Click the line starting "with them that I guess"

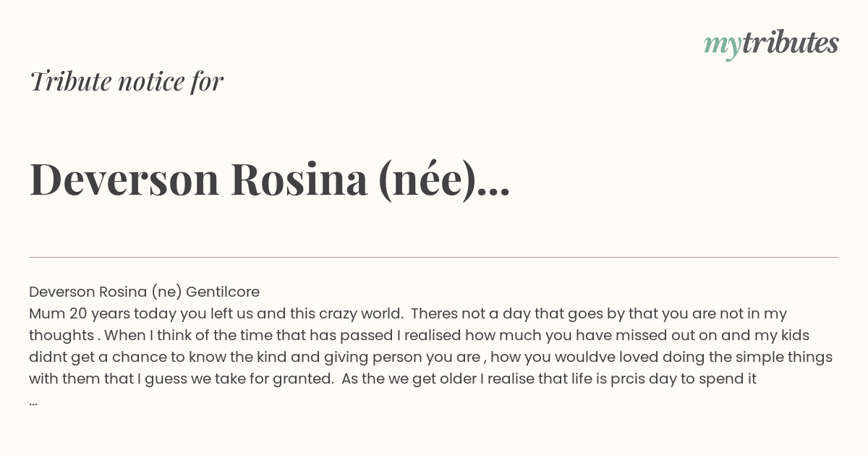393,379
